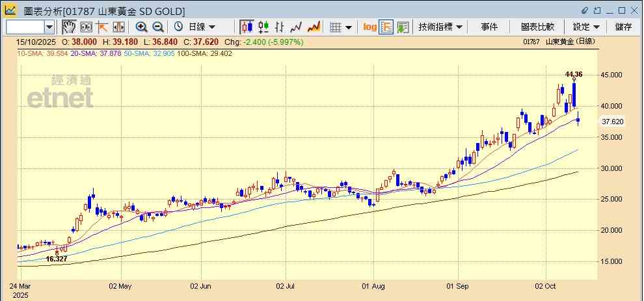
Task: Zoom in on the chart
Action: [141, 27]
